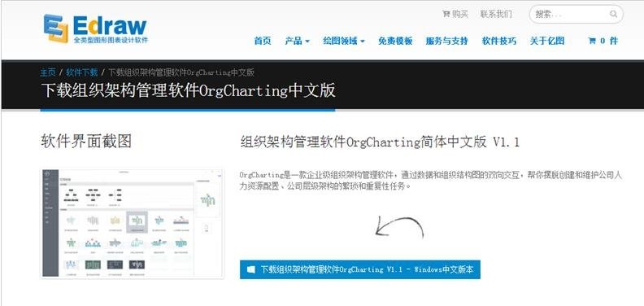Open the 服务与支持 menu item
644x306 pixels.
click(x=447, y=41)
